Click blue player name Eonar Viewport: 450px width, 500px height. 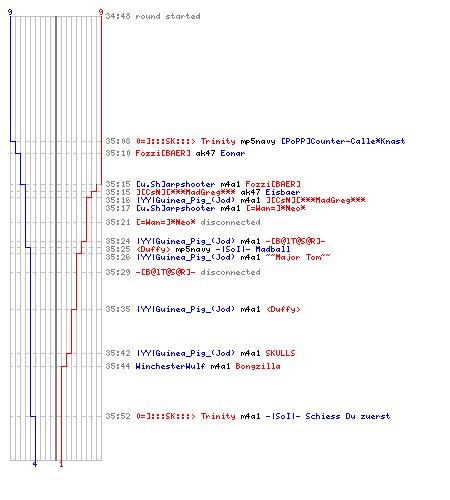coord(233,153)
